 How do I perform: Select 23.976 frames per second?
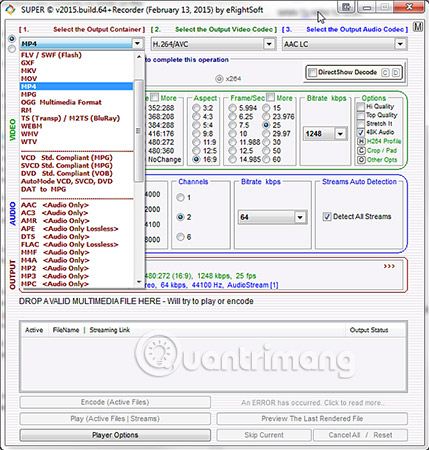point(266,117)
